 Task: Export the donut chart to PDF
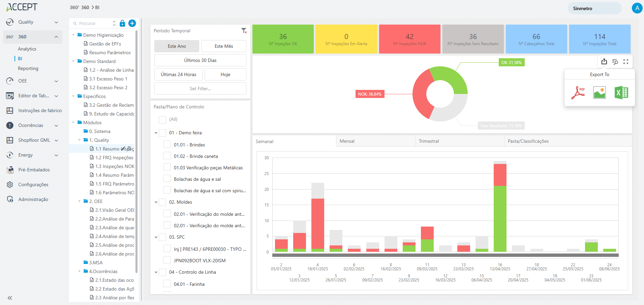[x=578, y=92]
